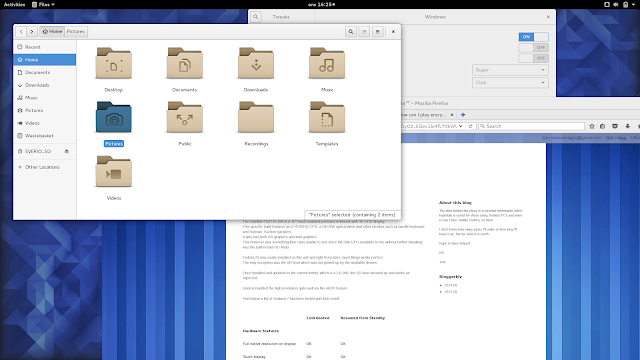Open the Downloads folder icon in the grid
This screenshot has width=640, height=360.
256,63
